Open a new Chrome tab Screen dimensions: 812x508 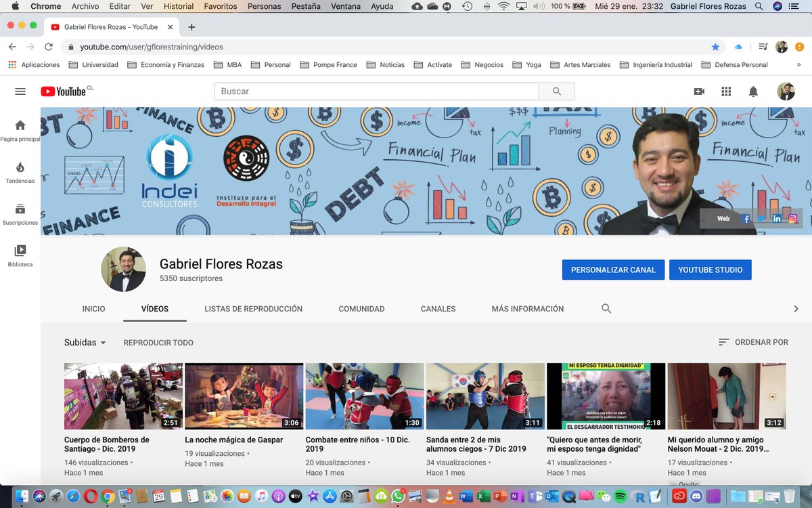coord(191,27)
